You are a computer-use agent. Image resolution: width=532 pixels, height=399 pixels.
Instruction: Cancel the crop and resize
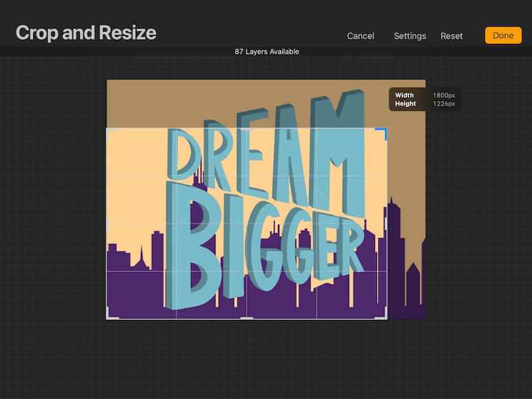[360, 36]
